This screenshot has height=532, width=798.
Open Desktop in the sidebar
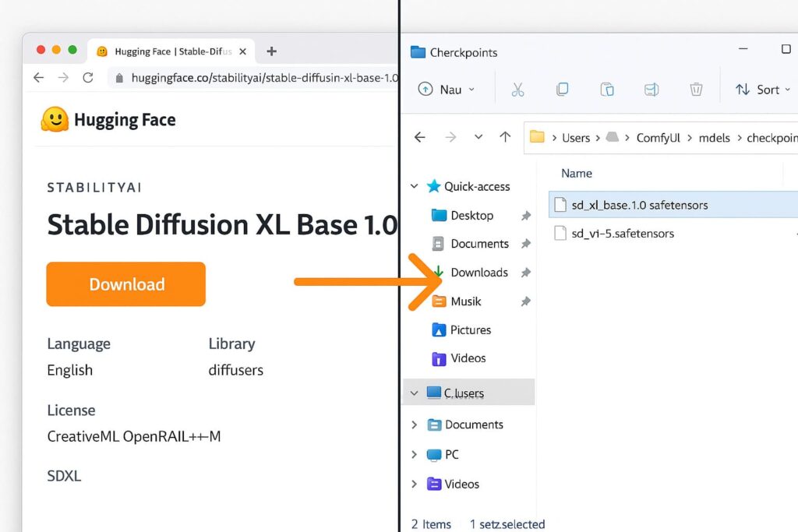pos(462,215)
